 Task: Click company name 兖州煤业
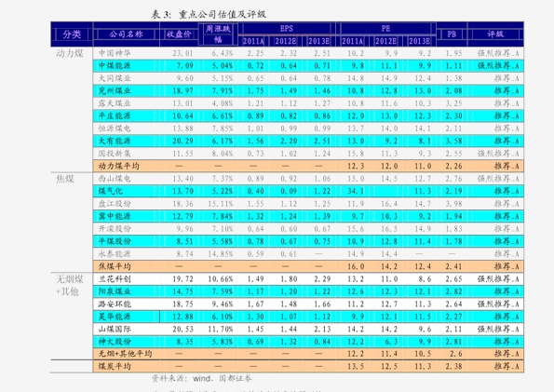coord(115,91)
